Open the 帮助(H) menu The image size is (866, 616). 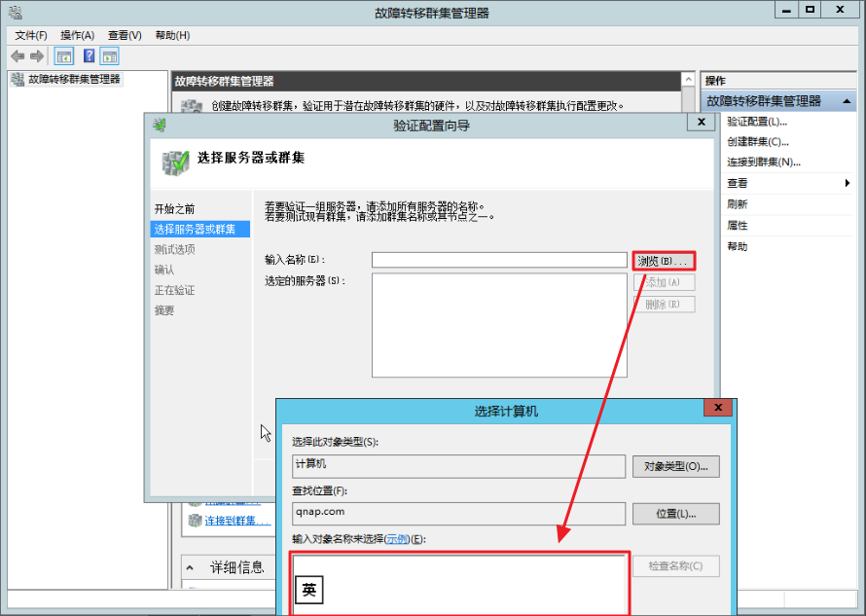coord(172,35)
